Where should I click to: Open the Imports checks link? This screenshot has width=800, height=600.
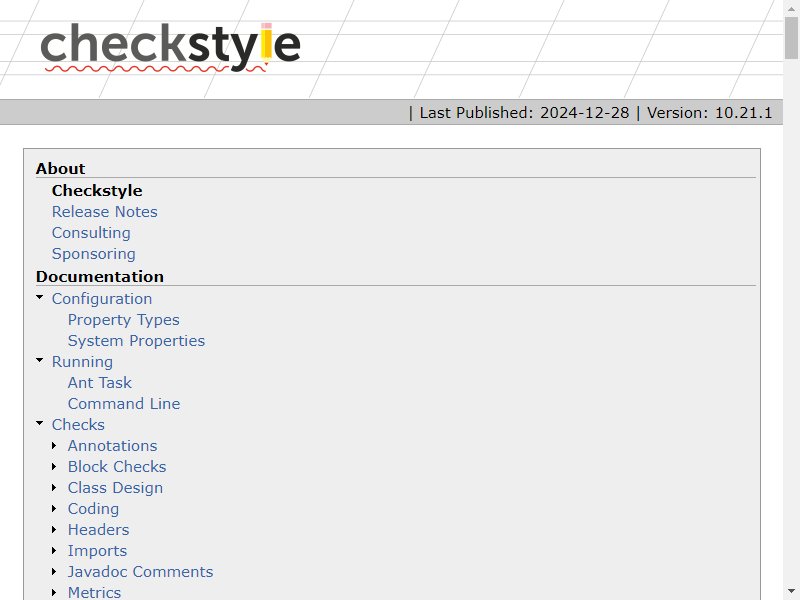(97, 551)
